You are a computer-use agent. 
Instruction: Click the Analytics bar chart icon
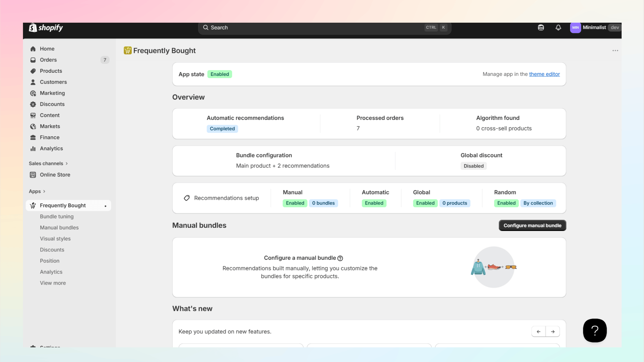click(33, 149)
